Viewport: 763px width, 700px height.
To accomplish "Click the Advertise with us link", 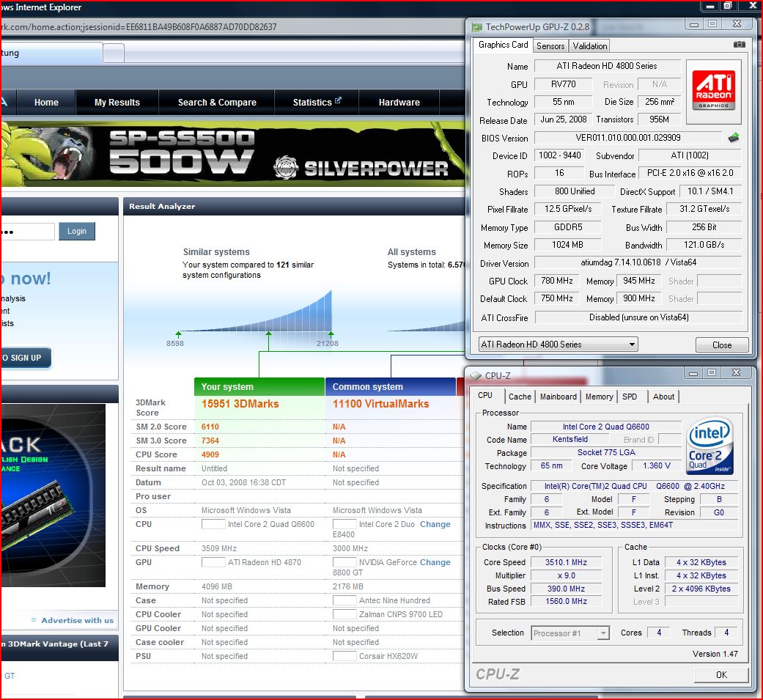I will tap(77, 620).
